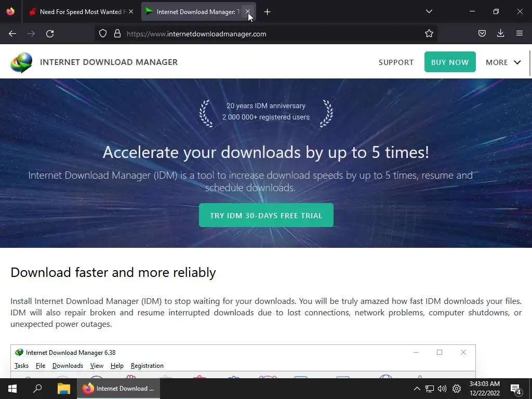Expand the MORE menu
The image size is (532, 399).
pyautogui.click(x=503, y=62)
